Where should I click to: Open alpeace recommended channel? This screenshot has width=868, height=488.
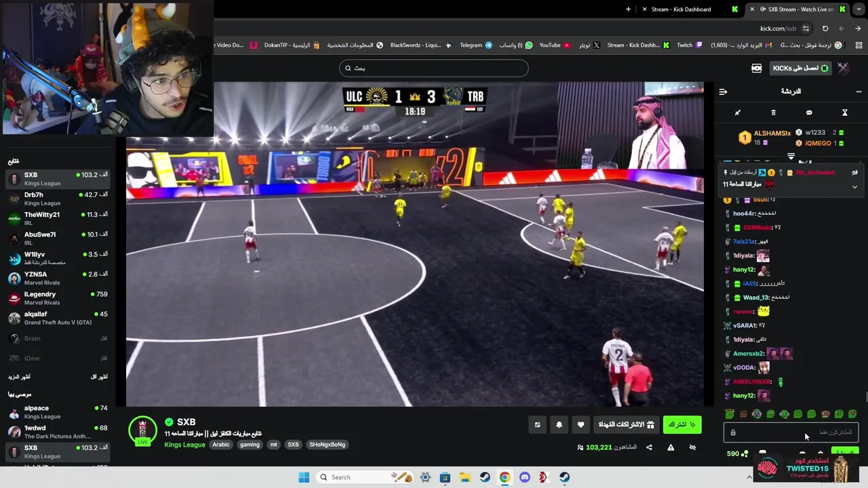(58, 412)
